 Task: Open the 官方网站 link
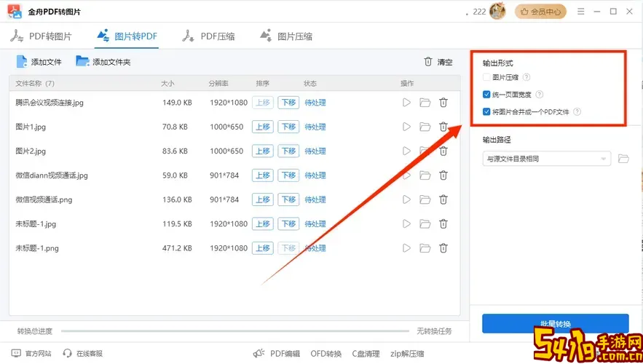[31, 353]
